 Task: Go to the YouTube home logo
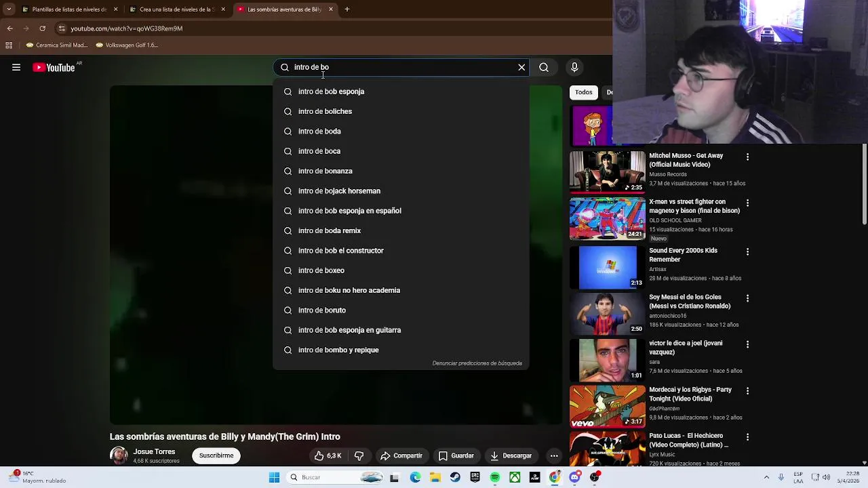(x=54, y=67)
